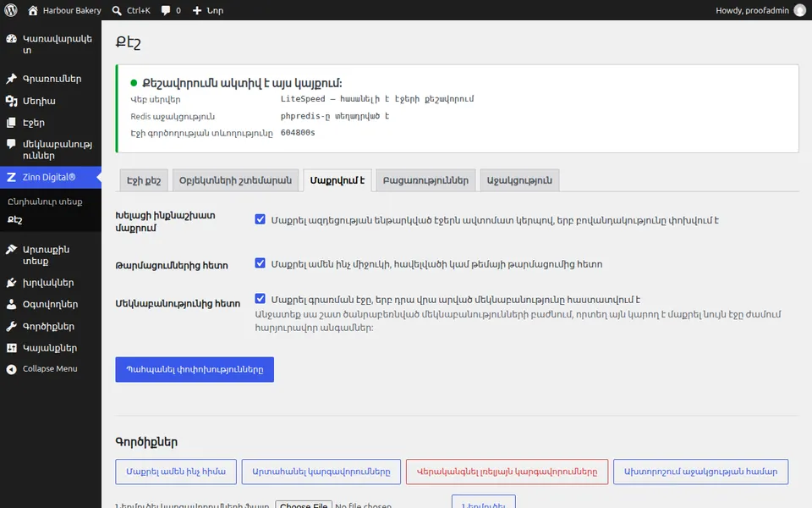Toggle the Թարմացումներից հետո checkbox
The image size is (812, 508).
pyautogui.click(x=260, y=263)
